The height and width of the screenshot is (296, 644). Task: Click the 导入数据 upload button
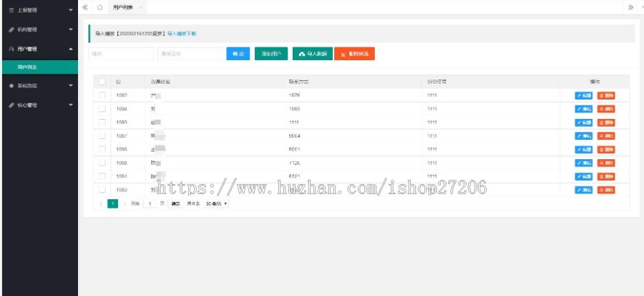point(313,54)
